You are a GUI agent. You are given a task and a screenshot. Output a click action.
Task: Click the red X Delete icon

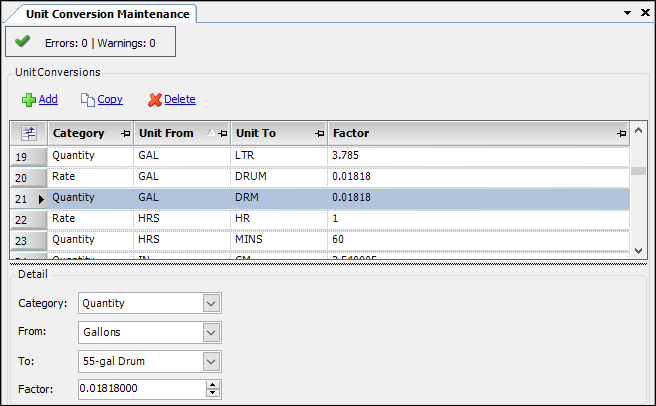pyautogui.click(x=154, y=100)
